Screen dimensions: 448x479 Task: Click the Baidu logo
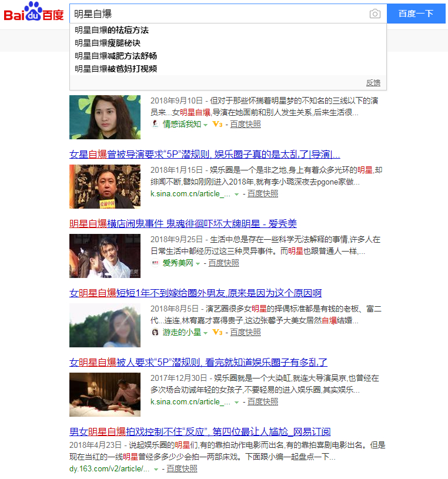(34, 12)
